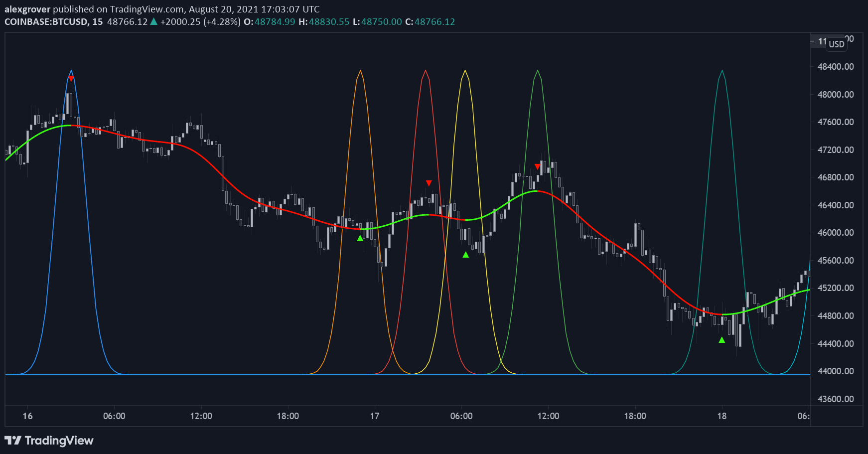The image size is (868, 454).
Task: Click the 47200.00 price axis label
Action: click(836, 150)
